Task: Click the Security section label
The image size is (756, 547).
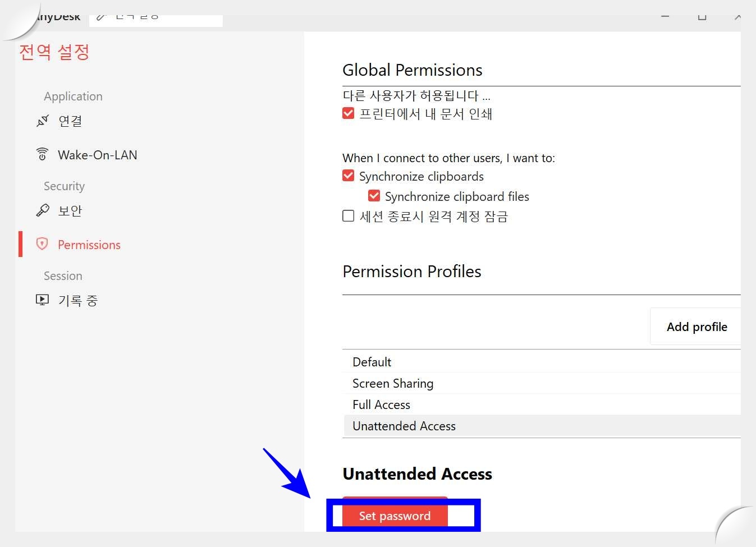Action: click(64, 186)
